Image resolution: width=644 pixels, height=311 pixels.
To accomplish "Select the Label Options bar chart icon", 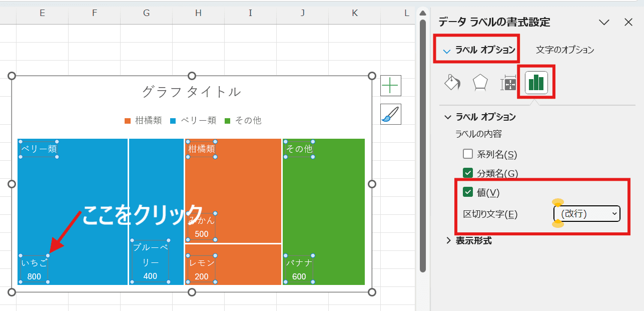I will coord(536,83).
